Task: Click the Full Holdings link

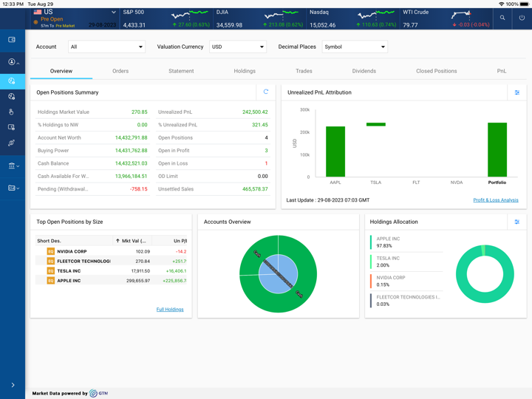Action: point(170,310)
